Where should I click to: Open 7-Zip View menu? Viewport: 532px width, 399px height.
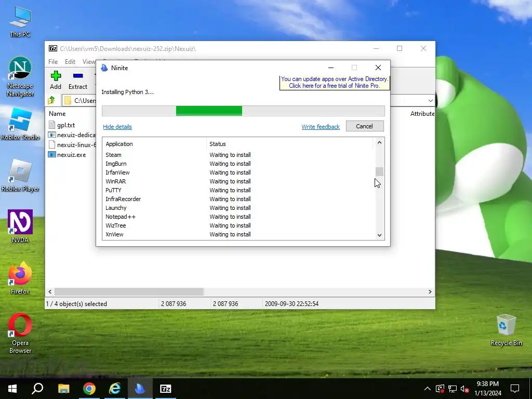point(89,62)
